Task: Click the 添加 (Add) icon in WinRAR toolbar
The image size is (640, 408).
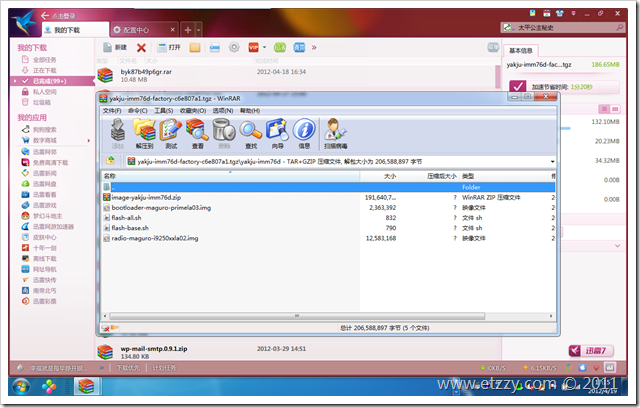Action: 118,133
